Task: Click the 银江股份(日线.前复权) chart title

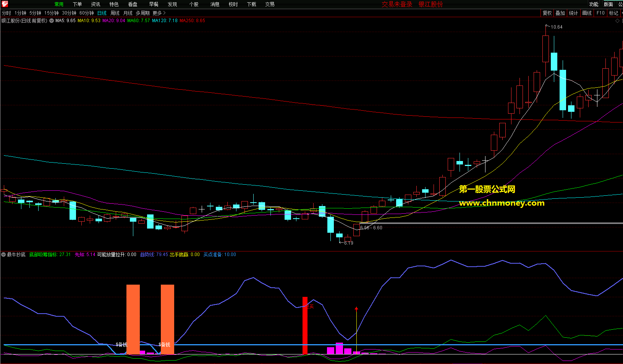Action: coord(24,21)
